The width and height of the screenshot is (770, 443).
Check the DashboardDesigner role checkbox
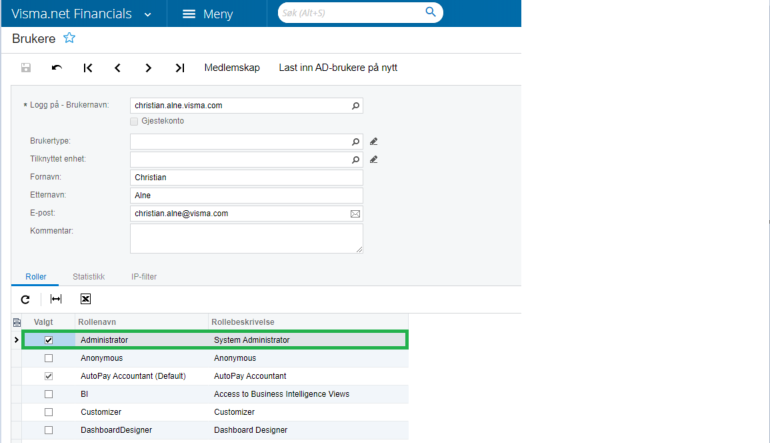coord(49,430)
